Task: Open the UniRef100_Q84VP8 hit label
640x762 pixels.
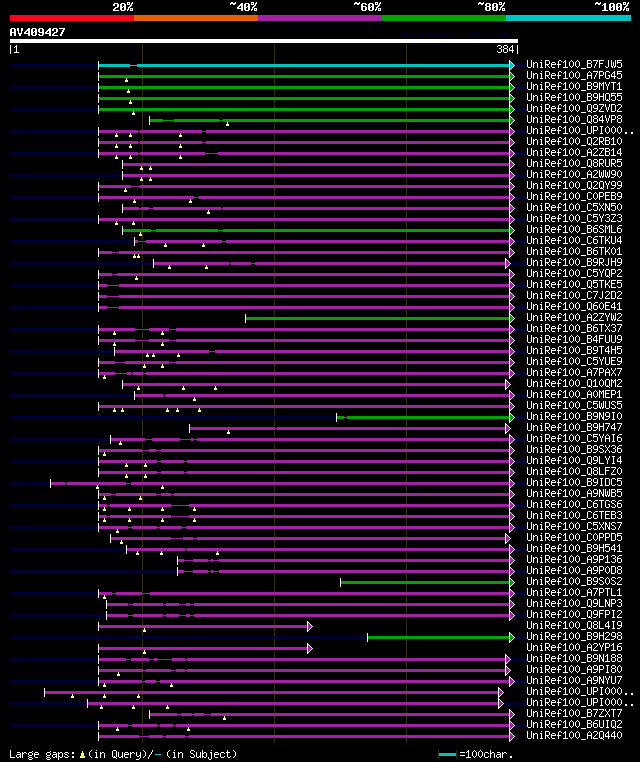Action: [574, 119]
